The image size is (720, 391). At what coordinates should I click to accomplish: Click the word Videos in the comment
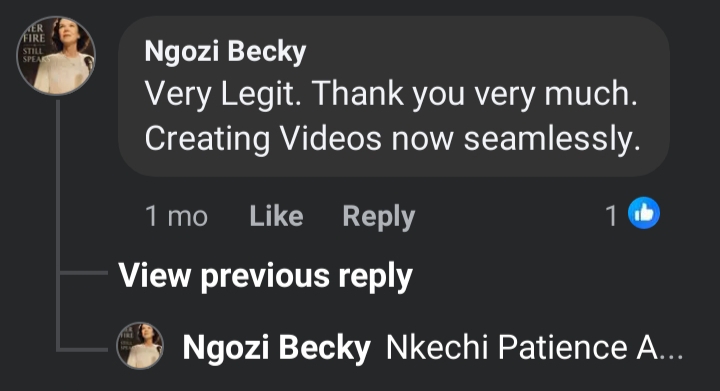(x=331, y=138)
